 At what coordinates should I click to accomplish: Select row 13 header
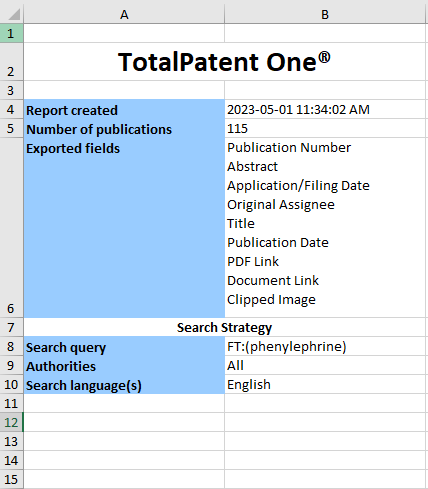tap(11, 441)
